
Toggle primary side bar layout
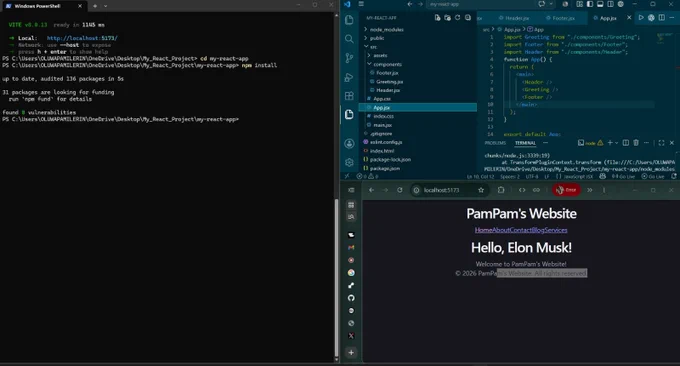[x=590, y=4]
